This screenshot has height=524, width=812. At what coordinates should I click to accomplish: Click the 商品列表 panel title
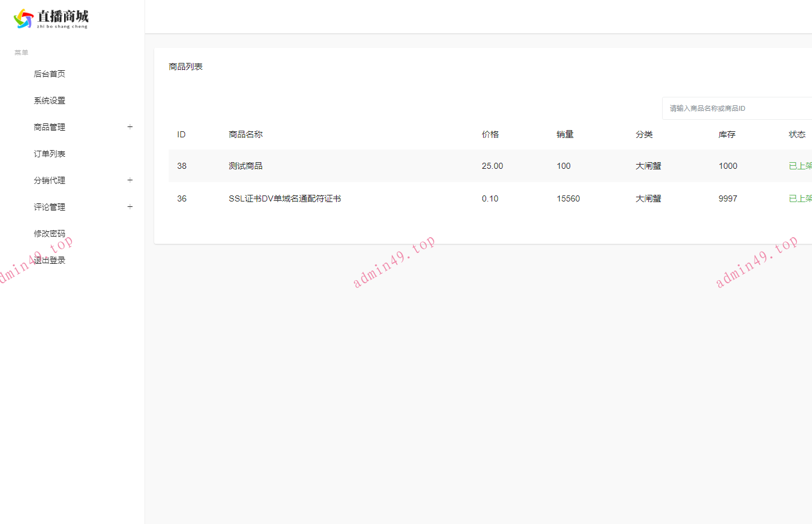(x=186, y=67)
